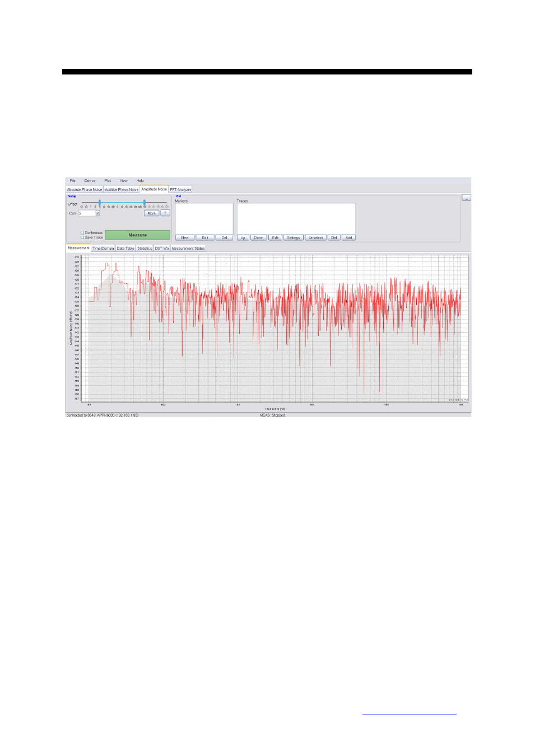Open the Help menu
Screen dimensions: 535x756
(x=140, y=181)
